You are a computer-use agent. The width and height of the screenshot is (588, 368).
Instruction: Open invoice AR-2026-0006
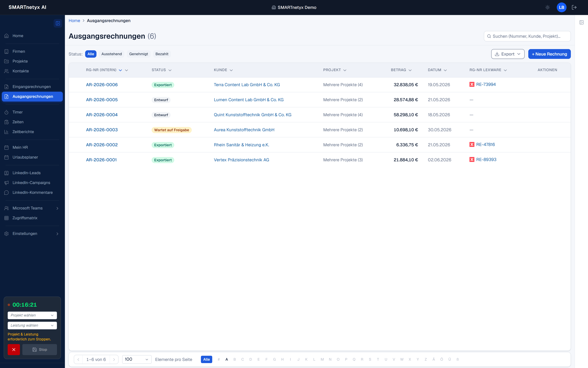click(102, 85)
